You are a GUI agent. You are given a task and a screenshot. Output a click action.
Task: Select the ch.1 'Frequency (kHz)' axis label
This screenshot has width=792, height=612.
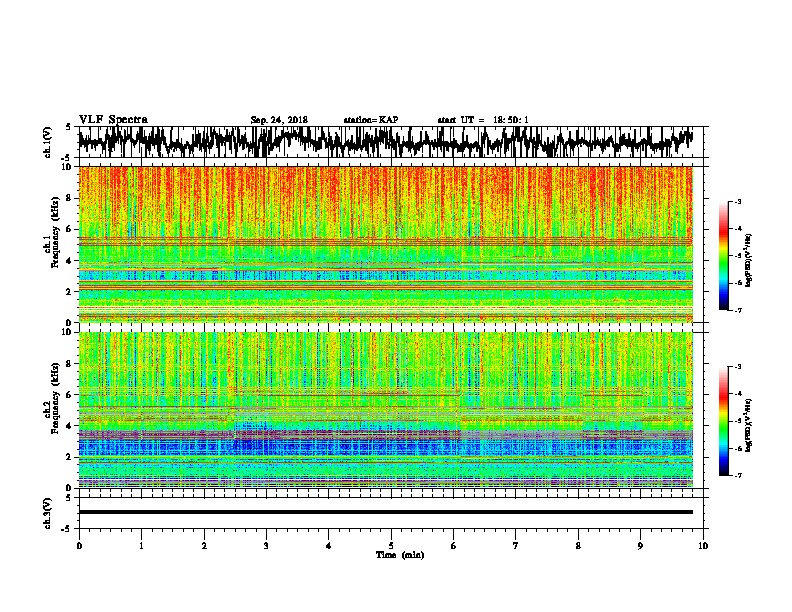55,232
